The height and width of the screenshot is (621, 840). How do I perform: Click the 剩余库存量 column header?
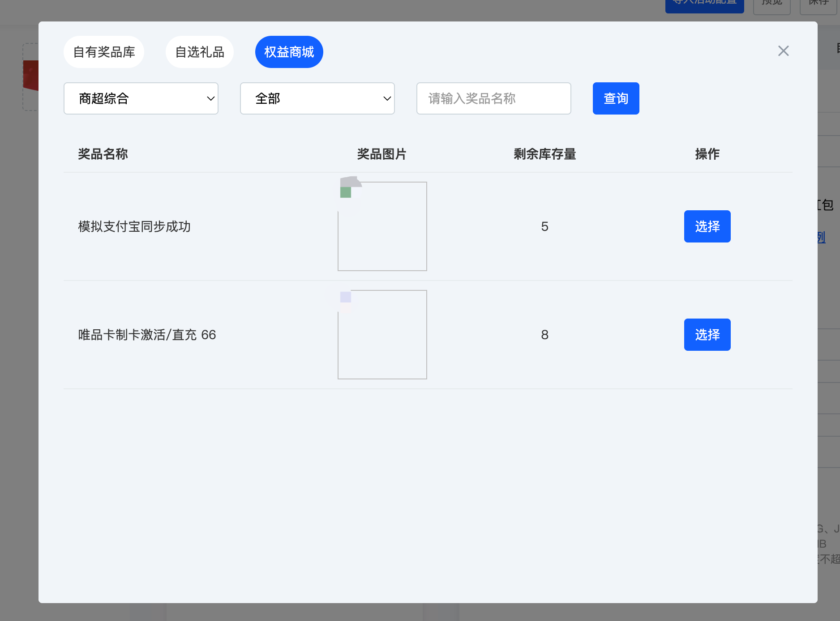point(544,154)
